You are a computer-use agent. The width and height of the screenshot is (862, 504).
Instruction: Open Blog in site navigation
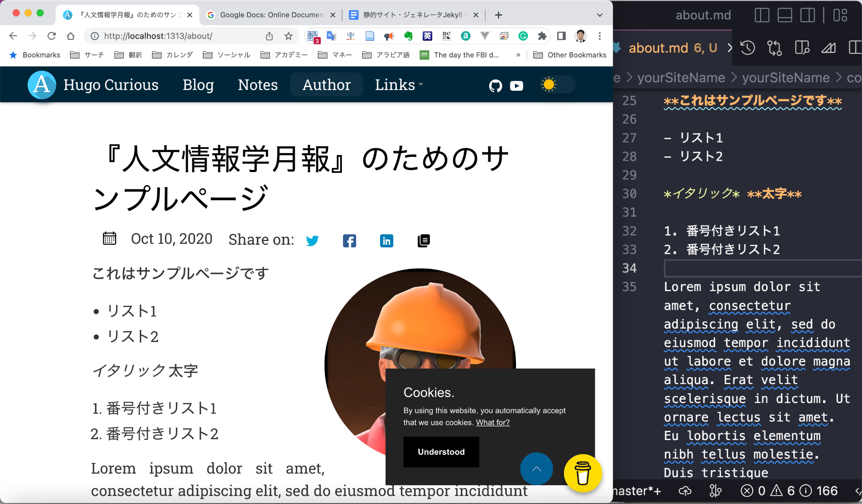[x=198, y=85]
